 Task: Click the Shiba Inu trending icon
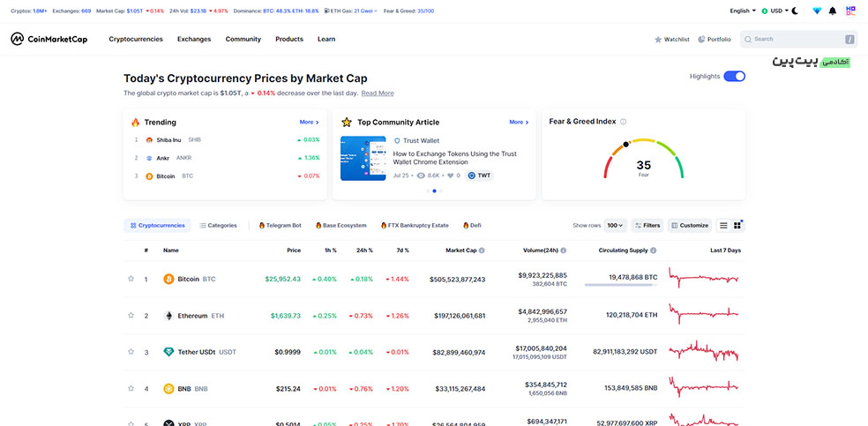click(149, 140)
